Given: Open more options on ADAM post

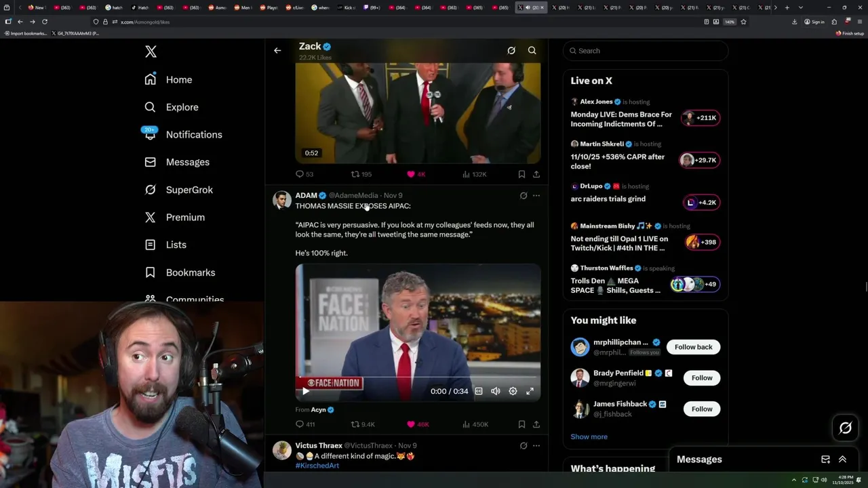Looking at the screenshot, I should coord(536,195).
